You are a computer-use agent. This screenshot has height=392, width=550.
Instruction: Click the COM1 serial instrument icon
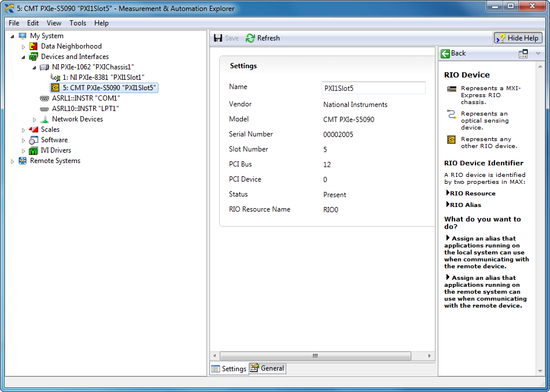tap(45, 98)
